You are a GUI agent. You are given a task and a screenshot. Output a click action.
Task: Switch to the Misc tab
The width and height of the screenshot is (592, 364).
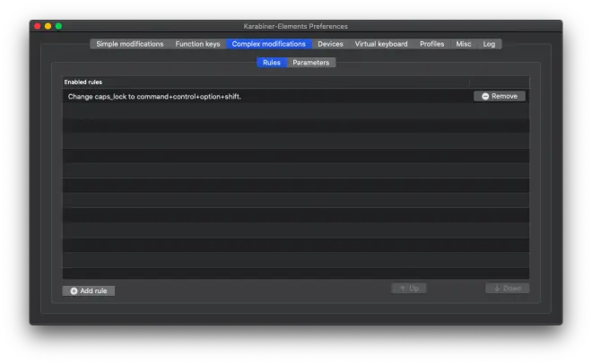[463, 44]
